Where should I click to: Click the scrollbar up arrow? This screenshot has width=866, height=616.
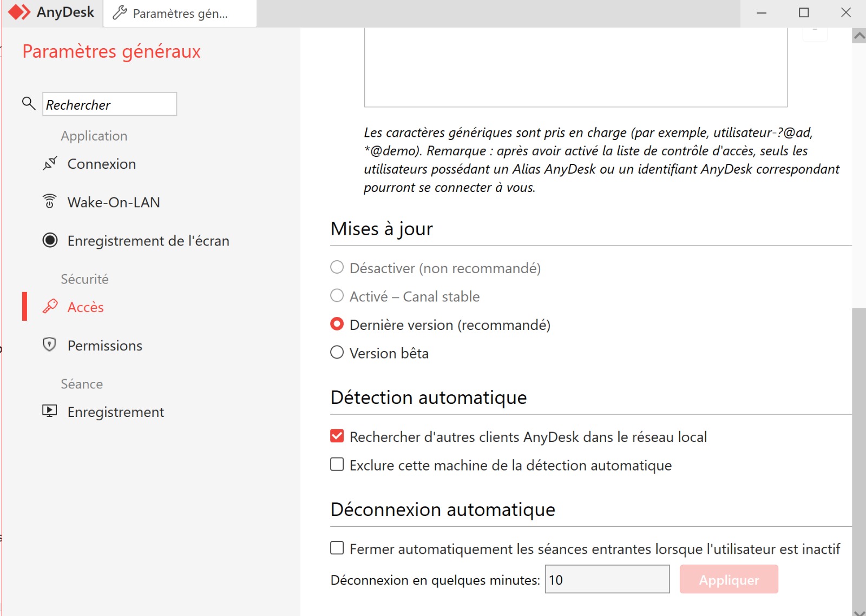(x=858, y=35)
